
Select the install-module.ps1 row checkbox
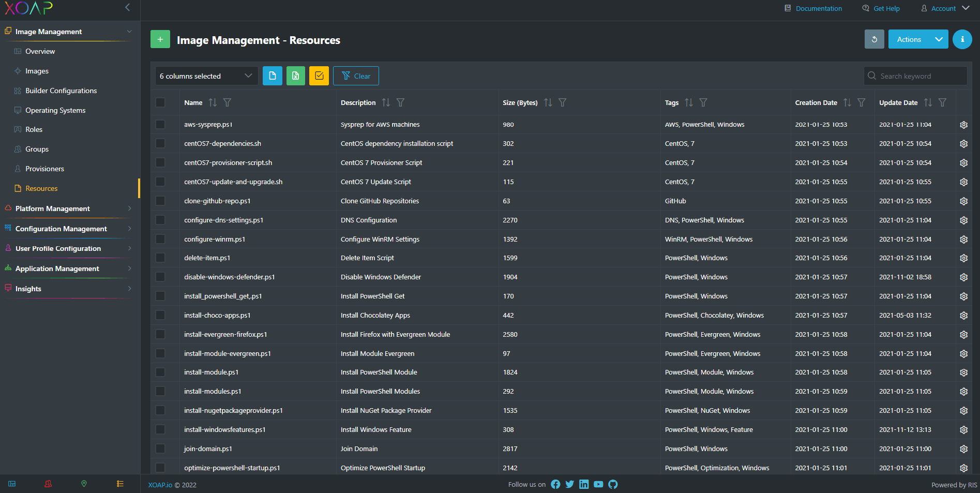(160, 372)
